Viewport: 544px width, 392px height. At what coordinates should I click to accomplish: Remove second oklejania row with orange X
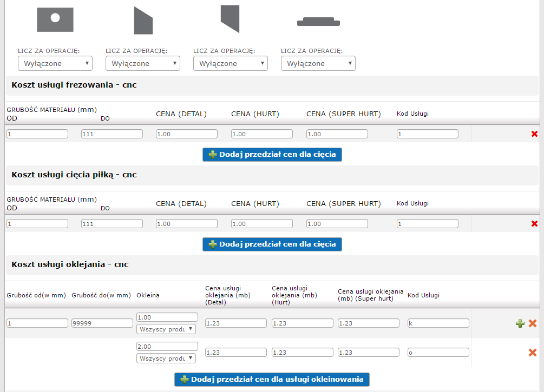pyautogui.click(x=533, y=353)
